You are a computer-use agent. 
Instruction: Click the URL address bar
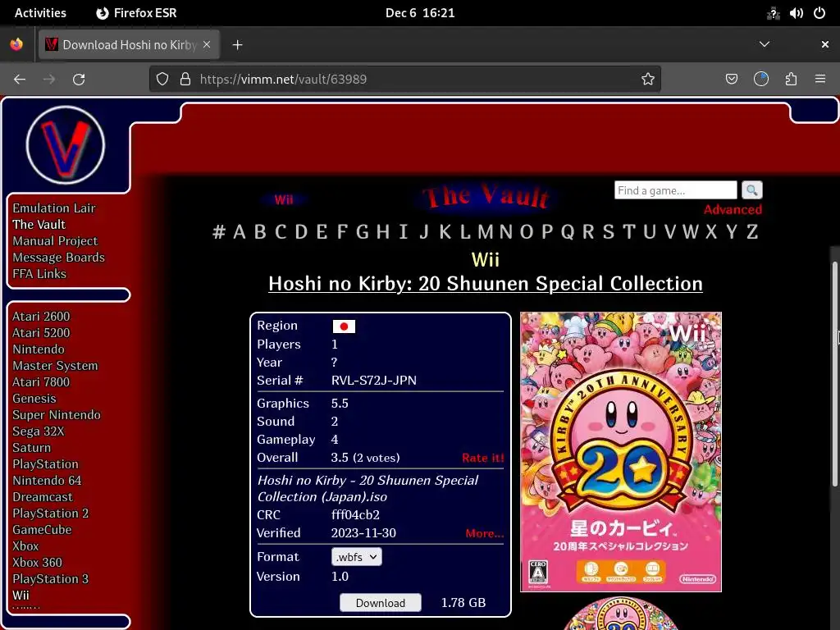point(405,80)
